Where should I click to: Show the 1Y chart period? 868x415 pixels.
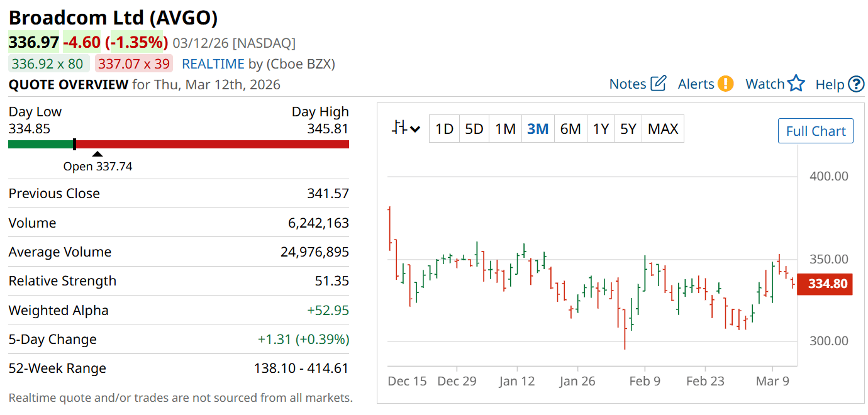point(601,129)
